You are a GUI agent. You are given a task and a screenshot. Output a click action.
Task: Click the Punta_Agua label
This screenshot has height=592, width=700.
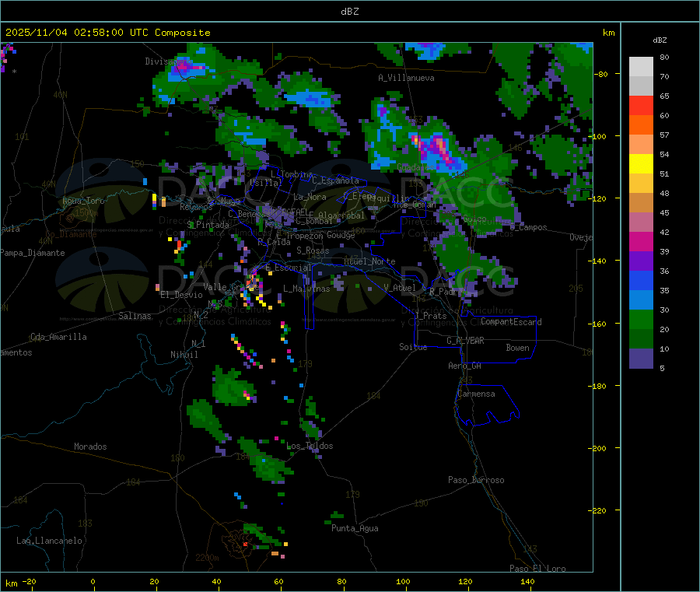pos(355,529)
